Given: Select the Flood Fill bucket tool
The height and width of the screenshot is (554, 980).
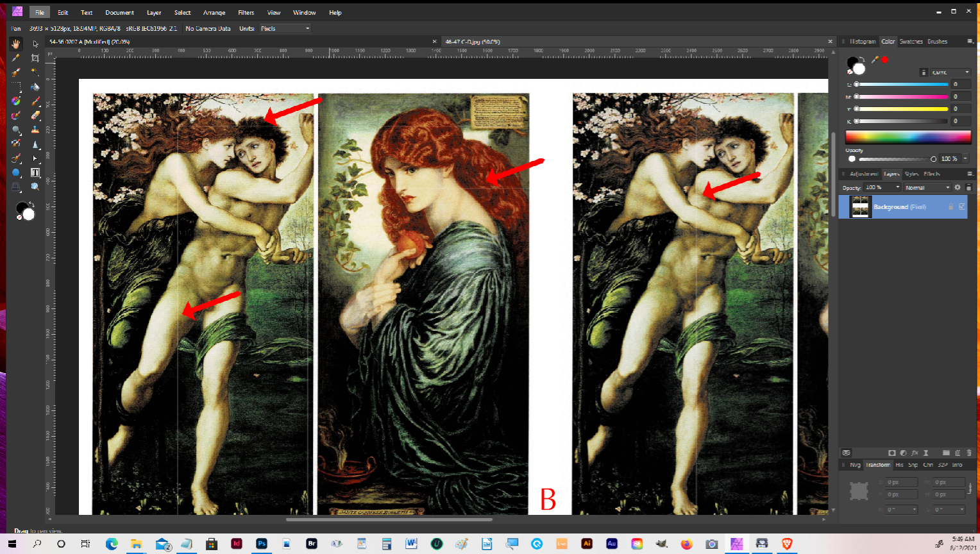Looking at the screenshot, I should coord(35,86).
